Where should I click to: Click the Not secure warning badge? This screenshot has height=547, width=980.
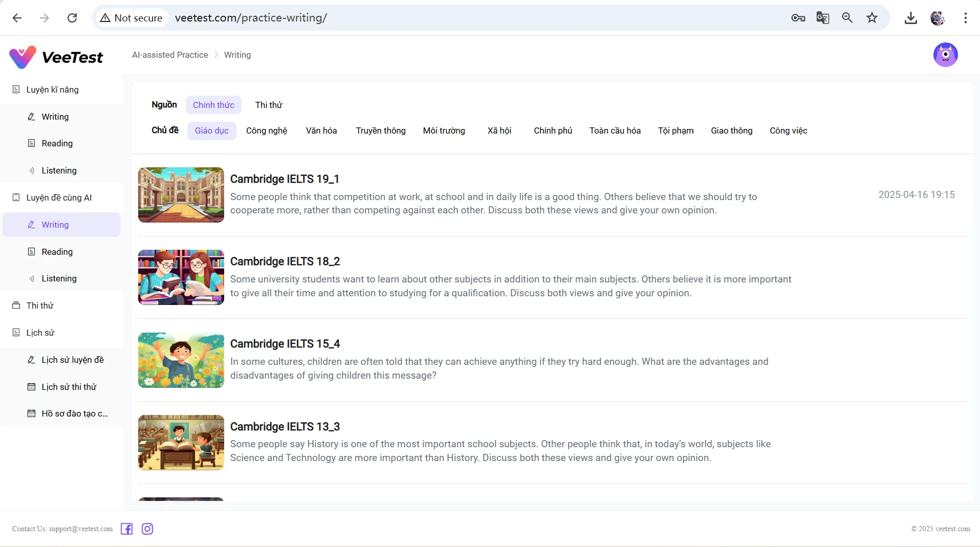tap(131, 18)
